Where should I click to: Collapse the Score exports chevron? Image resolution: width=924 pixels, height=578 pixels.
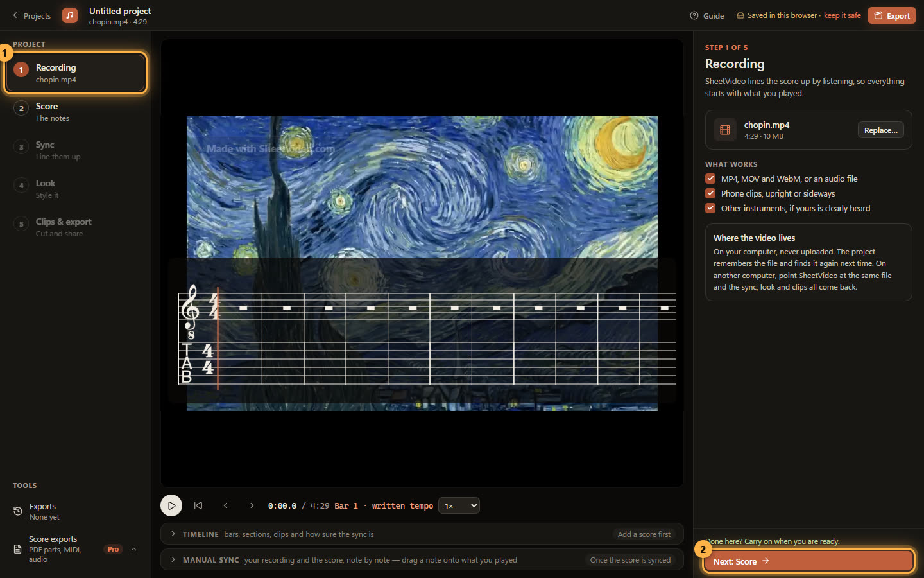(134, 549)
